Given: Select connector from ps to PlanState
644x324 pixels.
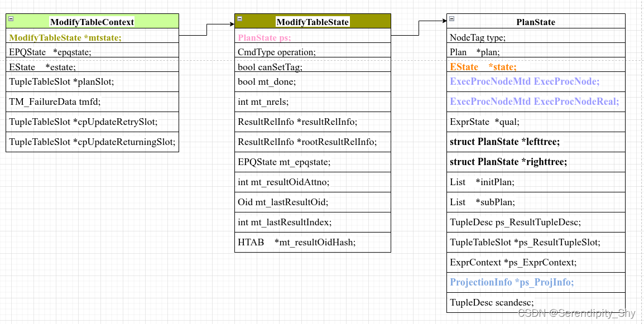Looking at the screenshot, I should pos(419,28).
